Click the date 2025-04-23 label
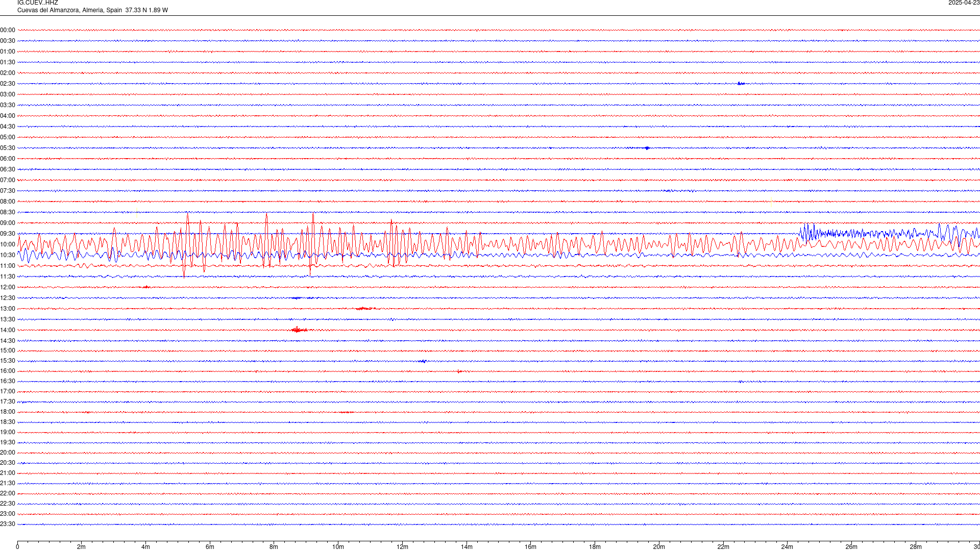The height and width of the screenshot is (551, 980). point(964,3)
